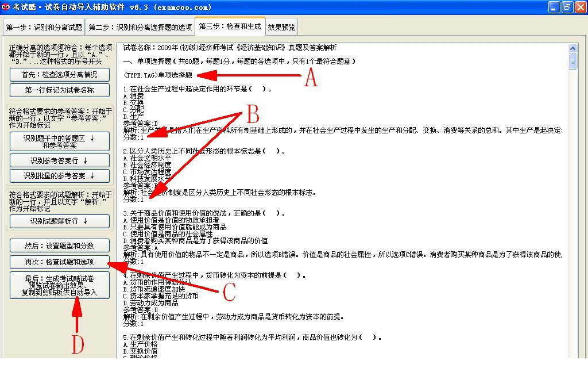Click 再次：检查试题和选项 button
The width and height of the screenshot is (588, 372).
(60, 262)
